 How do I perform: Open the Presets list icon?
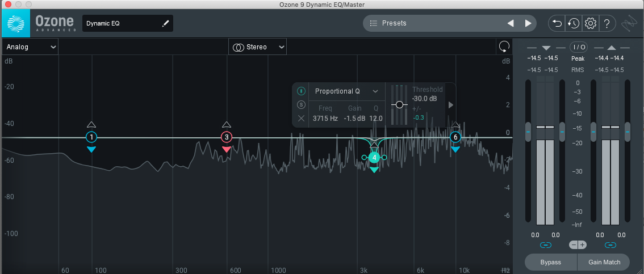pos(373,23)
